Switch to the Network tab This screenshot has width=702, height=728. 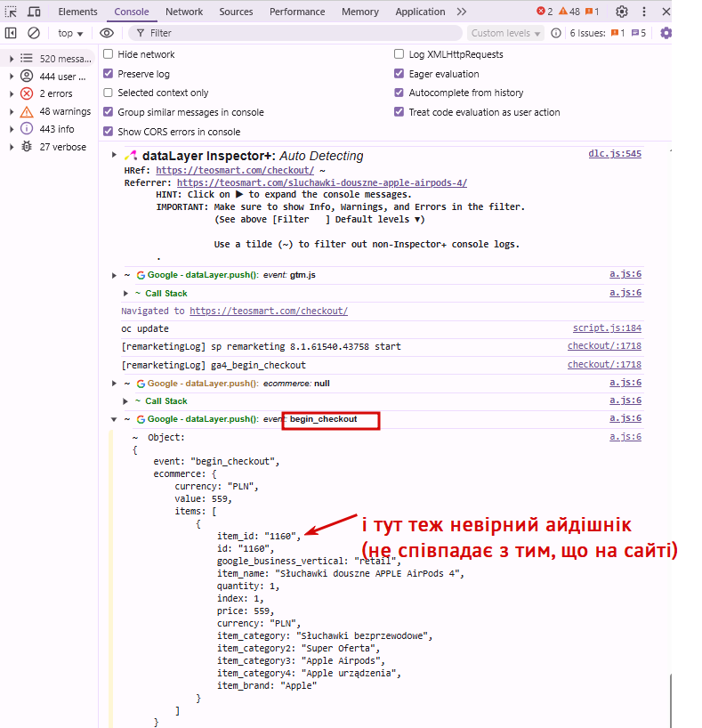click(x=184, y=12)
